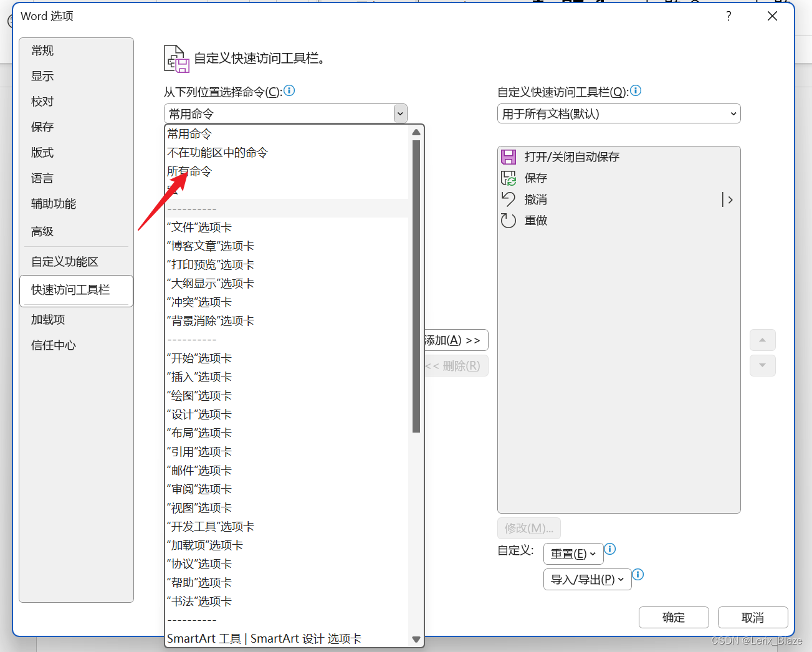Click the dropdown list scrollbar thumb
Image resolution: width=812 pixels, height=652 pixels.
pyautogui.click(x=416, y=286)
